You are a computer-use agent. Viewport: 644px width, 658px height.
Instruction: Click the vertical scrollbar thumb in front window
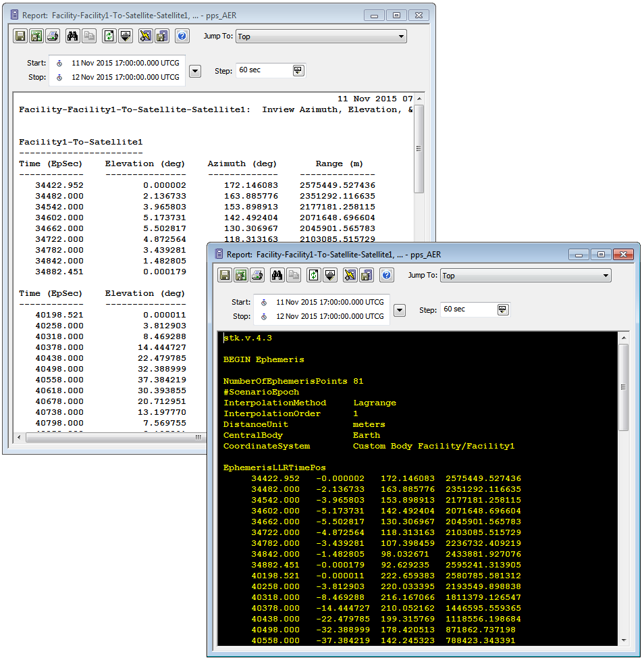pyautogui.click(x=624, y=387)
